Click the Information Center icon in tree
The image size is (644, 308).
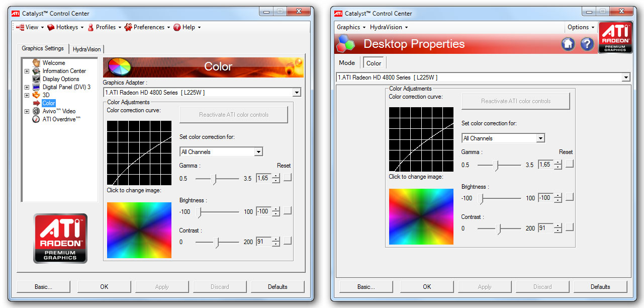(x=36, y=71)
